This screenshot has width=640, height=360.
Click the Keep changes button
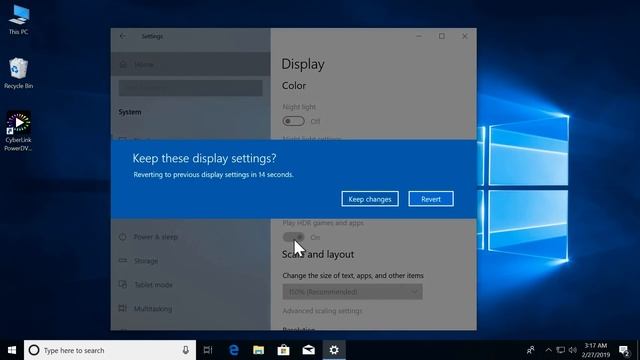pyautogui.click(x=370, y=199)
